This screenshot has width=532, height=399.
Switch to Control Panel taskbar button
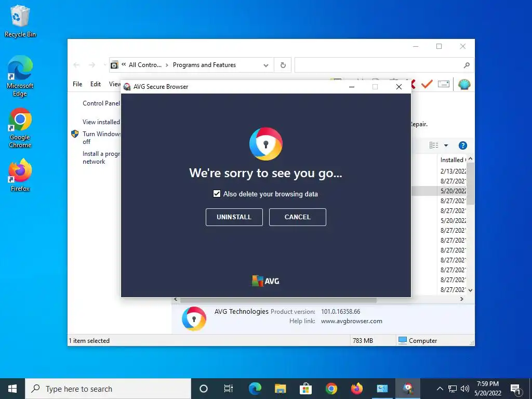click(x=382, y=389)
